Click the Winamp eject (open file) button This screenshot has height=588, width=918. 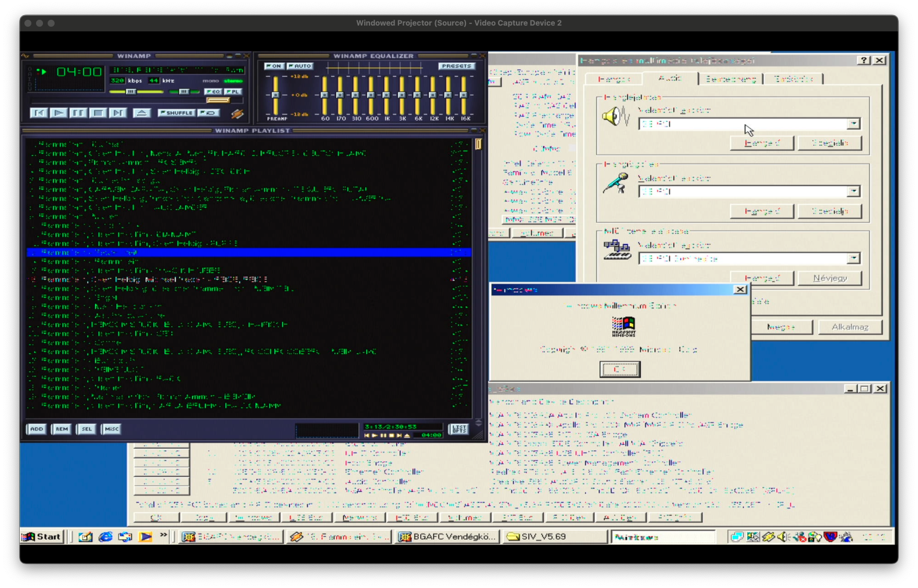coord(141,113)
